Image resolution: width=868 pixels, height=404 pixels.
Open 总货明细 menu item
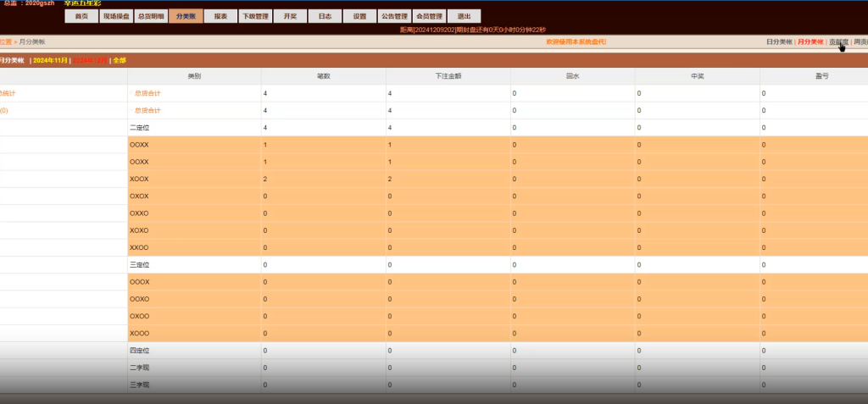150,16
